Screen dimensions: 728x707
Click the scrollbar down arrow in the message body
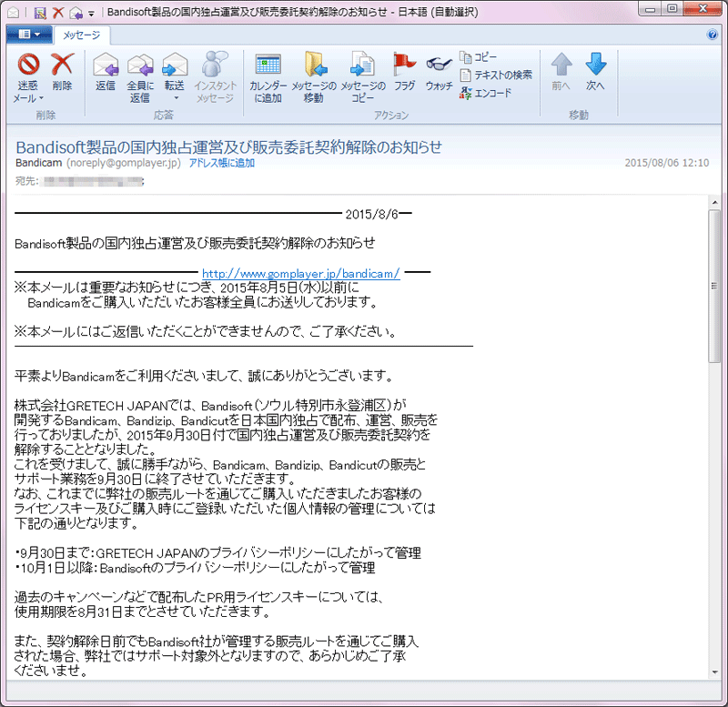714,672
